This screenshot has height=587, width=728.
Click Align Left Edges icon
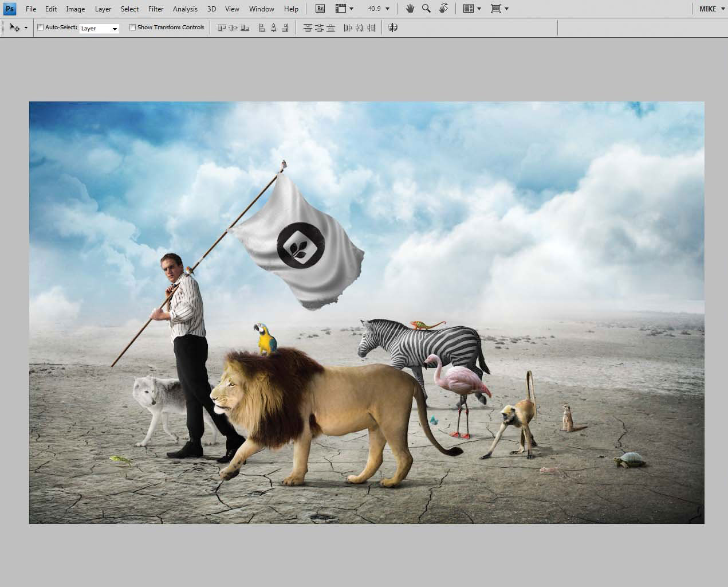[x=262, y=28]
